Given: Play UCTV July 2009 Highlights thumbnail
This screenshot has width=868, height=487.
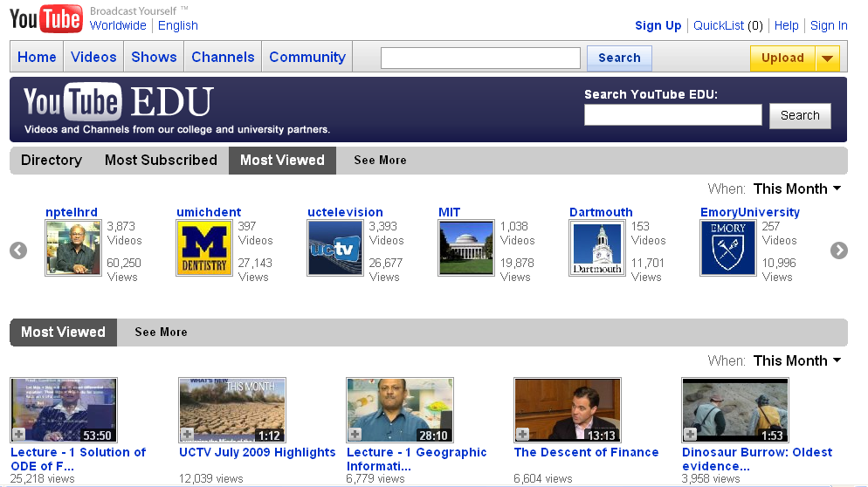Looking at the screenshot, I should click(232, 410).
